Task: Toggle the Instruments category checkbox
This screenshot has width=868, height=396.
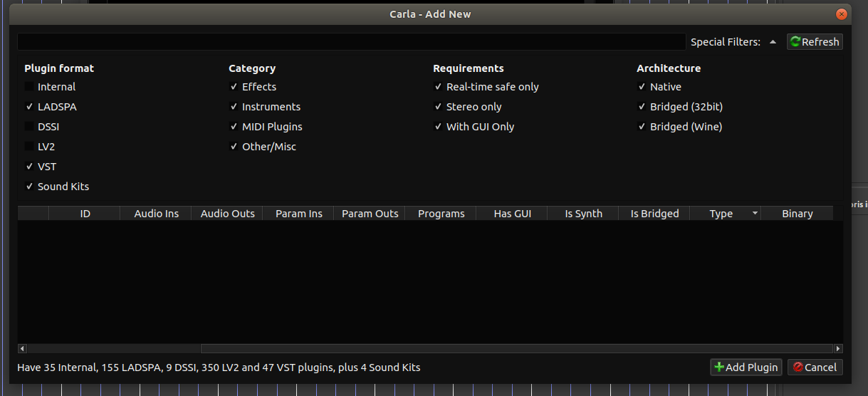Action: 234,107
